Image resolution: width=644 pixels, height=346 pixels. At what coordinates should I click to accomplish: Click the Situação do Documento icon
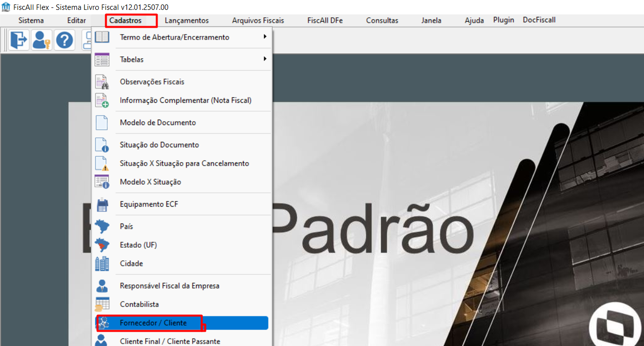[x=102, y=145]
